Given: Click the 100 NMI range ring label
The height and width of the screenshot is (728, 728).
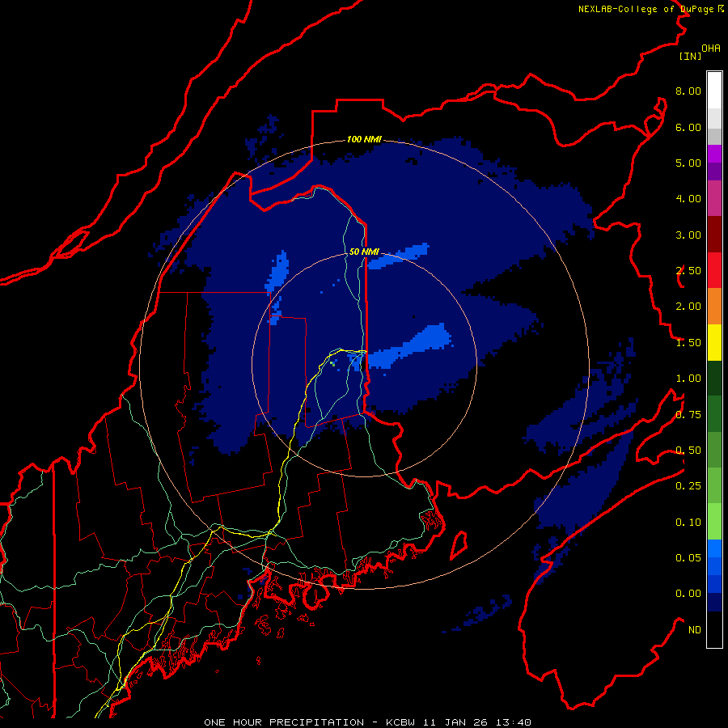Looking at the screenshot, I should 364,139.
